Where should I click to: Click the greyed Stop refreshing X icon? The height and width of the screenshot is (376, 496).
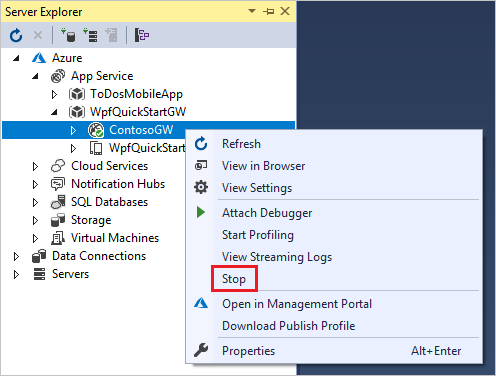point(38,35)
